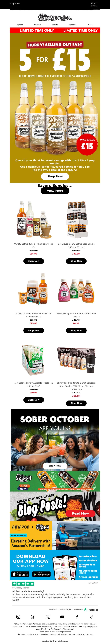The height and width of the screenshot is (644, 110).
Task: Tap the Download on the App Store badge
Action: [20, 574]
